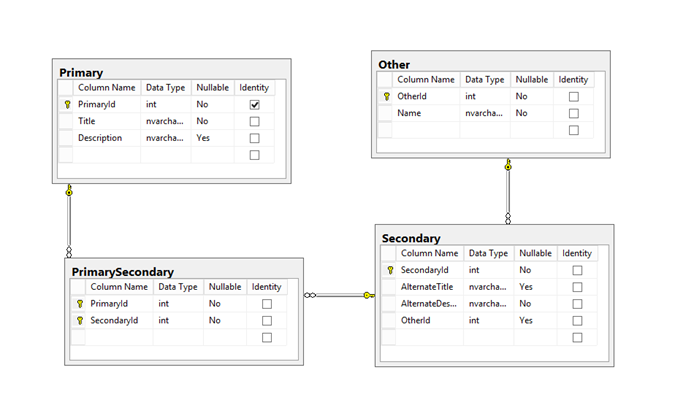Enable Identity checkbox for OtherId in Other table
Image resolution: width=675 pixels, height=408 pixels.
573,97
